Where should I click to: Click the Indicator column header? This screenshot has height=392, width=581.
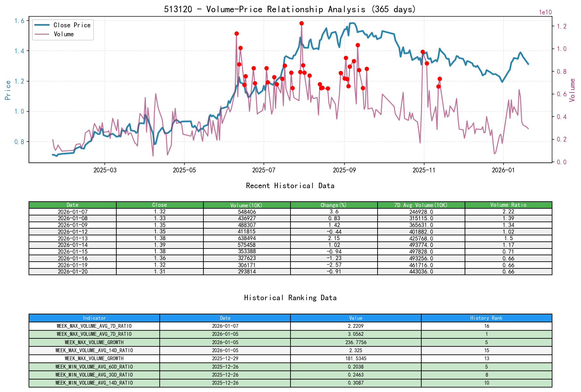[x=94, y=318]
